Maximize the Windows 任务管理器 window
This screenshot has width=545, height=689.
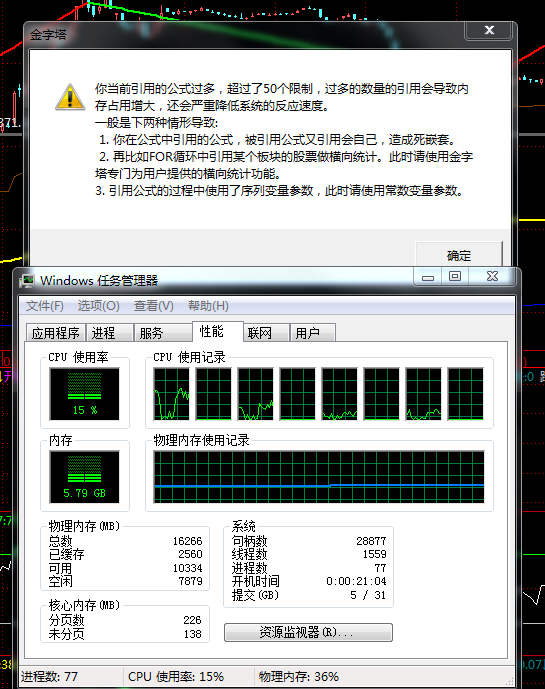coord(455,276)
